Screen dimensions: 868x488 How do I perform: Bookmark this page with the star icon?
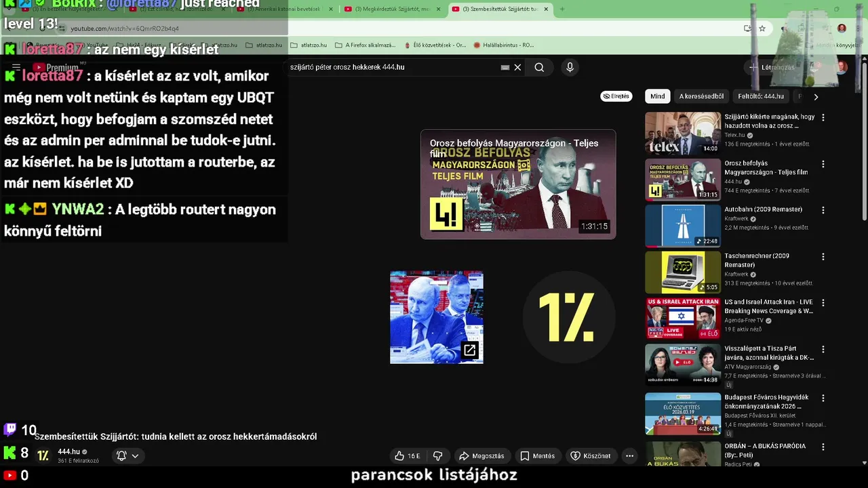pyautogui.click(x=762, y=28)
